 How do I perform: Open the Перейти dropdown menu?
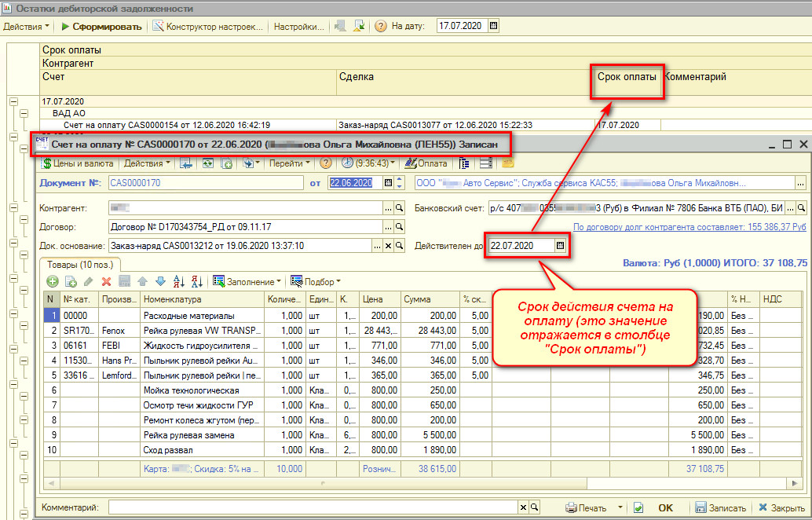[x=290, y=163]
